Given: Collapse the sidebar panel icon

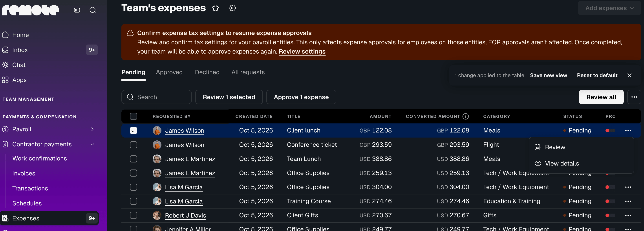Looking at the screenshot, I should tap(77, 10).
